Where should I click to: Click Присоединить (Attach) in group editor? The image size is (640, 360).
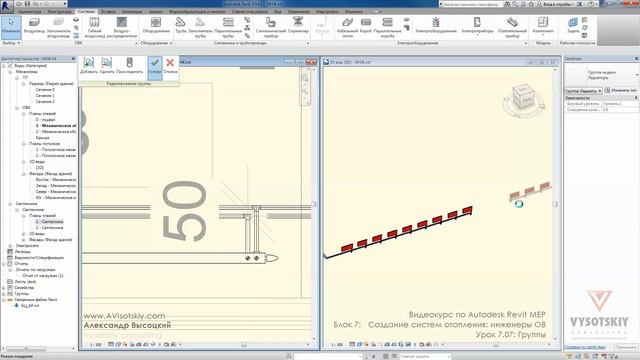(129, 66)
